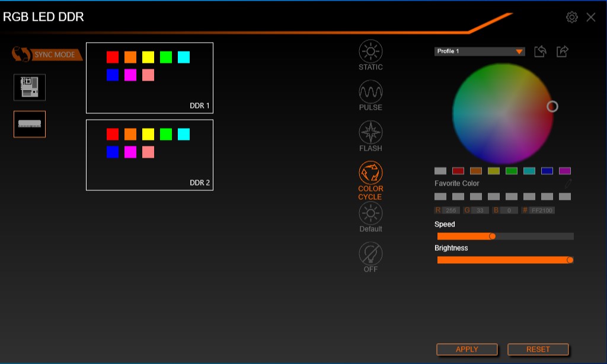The image size is (607, 364).
Task: Click the orange LED in DDR 1
Action: pos(130,58)
